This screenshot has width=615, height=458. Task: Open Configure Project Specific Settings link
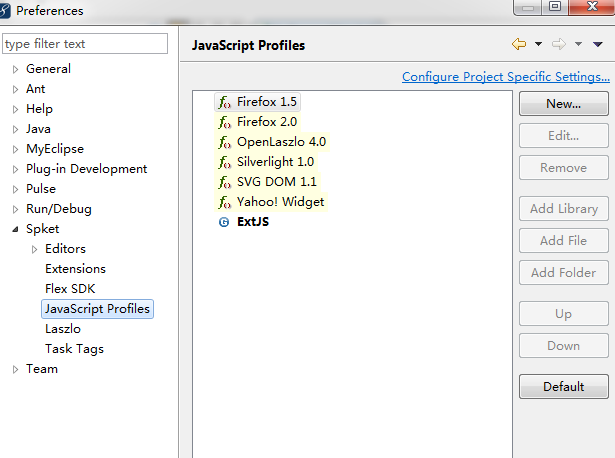click(505, 77)
